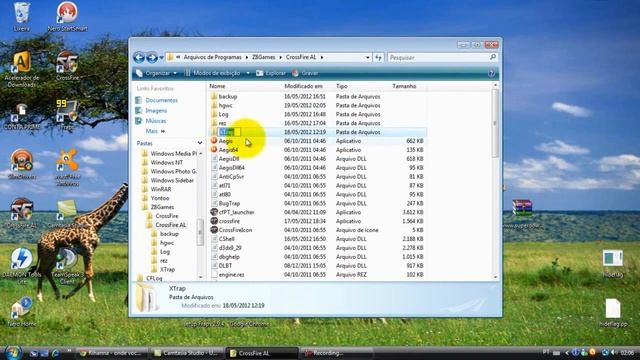Click Explorar in the toolbar
Screen dimensions: 640x360
coord(271,73)
